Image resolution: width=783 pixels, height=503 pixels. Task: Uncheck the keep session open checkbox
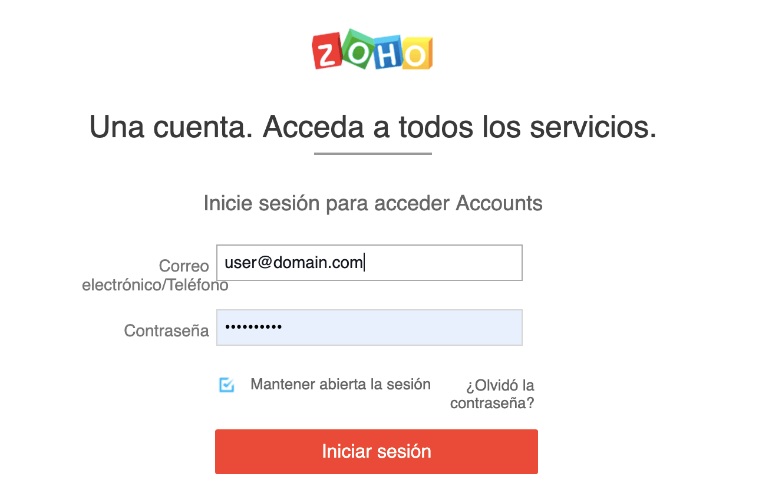(x=227, y=385)
